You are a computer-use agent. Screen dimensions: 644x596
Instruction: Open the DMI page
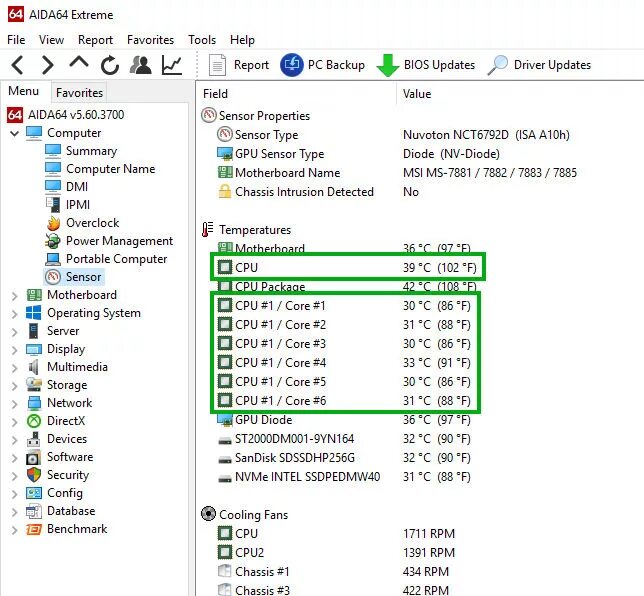click(67, 186)
